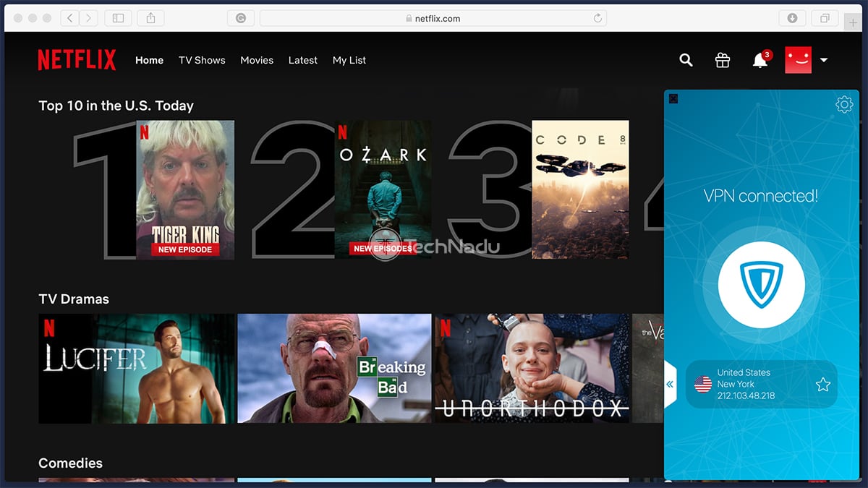This screenshot has width=868, height=488.
Task: Go back in Safari
Action: coord(70,18)
